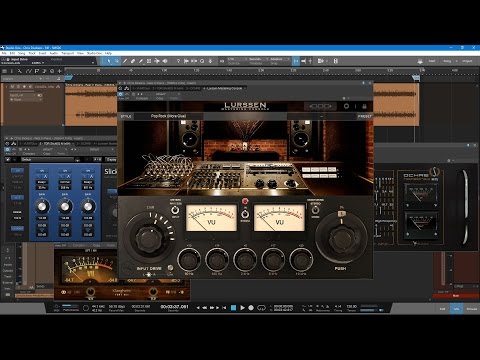This screenshot has height=360, width=480.
Task: Click the Record button in the transport
Action: (251, 307)
